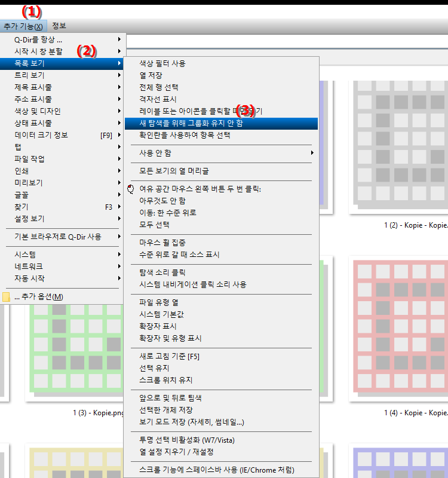Toggle 선택한 개체 저장 option
Image resolution: width=448 pixels, height=478 pixels.
[x=221, y=410]
